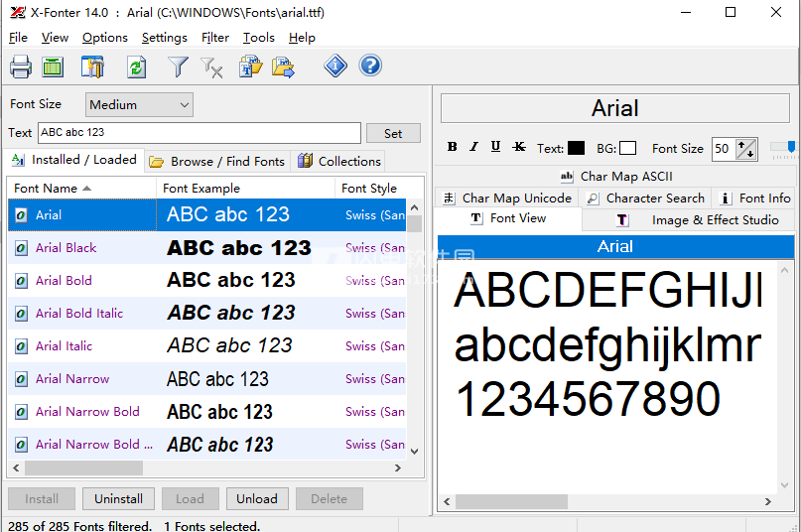Open the Settings menu
This screenshot has width=801, height=532.
tap(165, 38)
